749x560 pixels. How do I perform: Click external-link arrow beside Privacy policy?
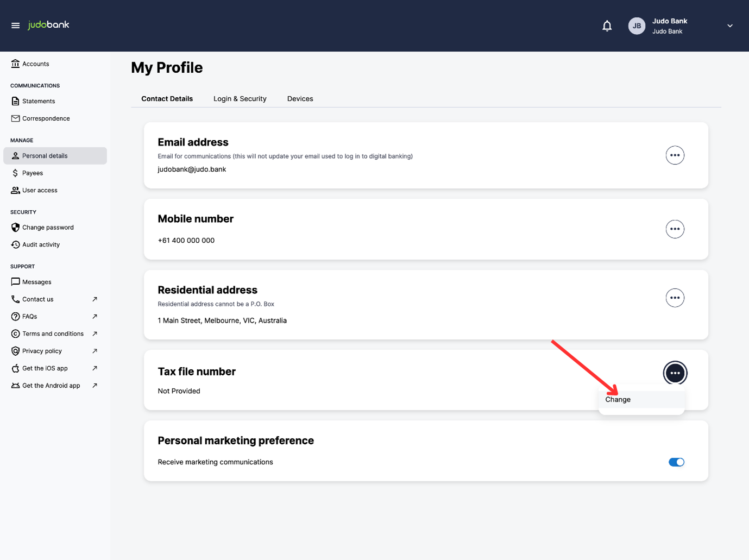point(95,351)
